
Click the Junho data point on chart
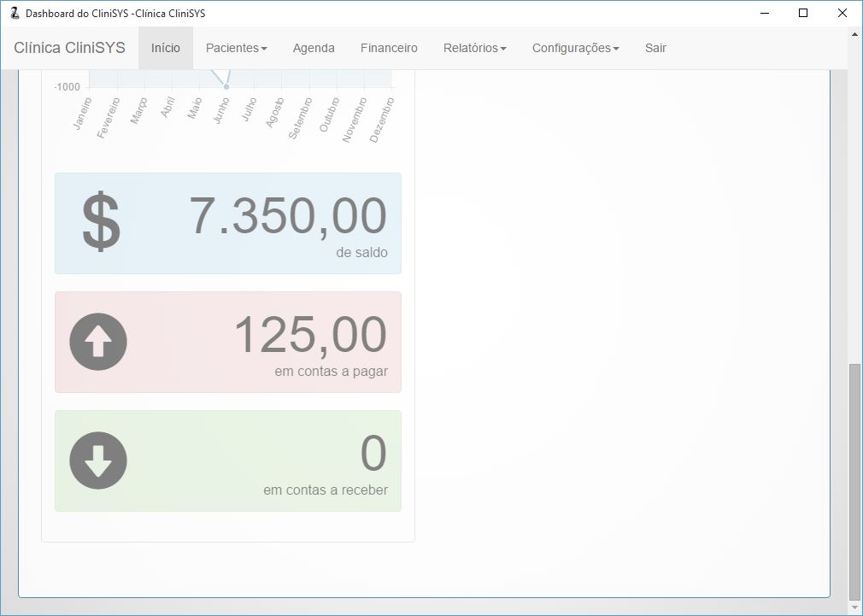point(226,86)
